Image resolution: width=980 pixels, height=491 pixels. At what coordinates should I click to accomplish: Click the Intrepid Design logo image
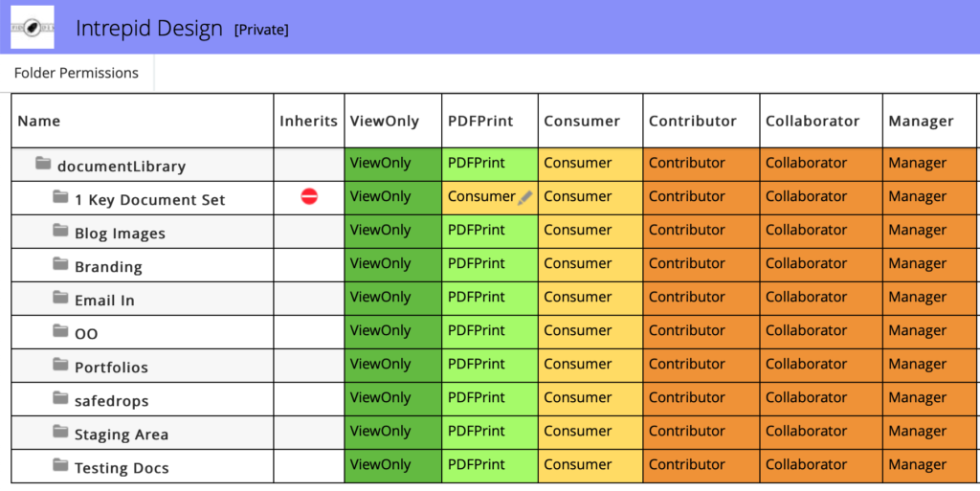pyautogui.click(x=32, y=27)
